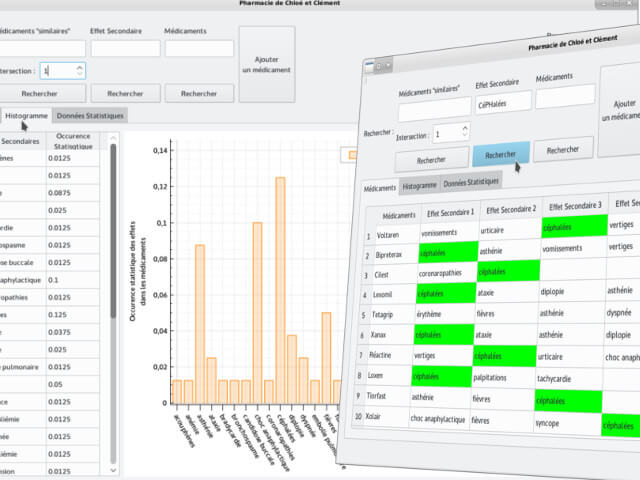
Task: Select the 0.0375 occurrence value cell
Action: click(x=73, y=332)
